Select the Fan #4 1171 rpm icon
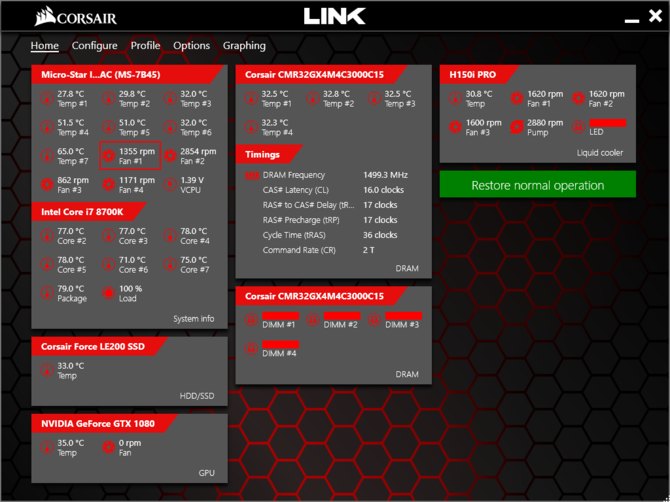 pyautogui.click(x=109, y=185)
